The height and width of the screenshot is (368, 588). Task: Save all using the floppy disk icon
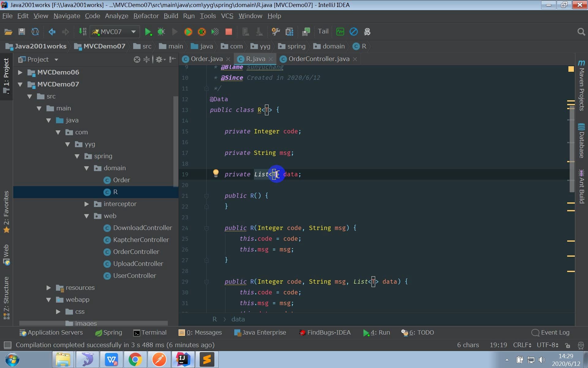[21, 32]
